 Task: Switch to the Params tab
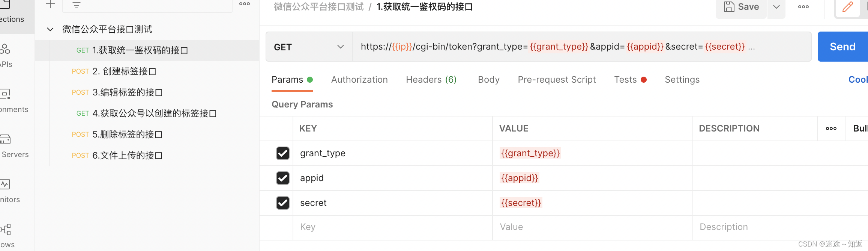coord(292,80)
